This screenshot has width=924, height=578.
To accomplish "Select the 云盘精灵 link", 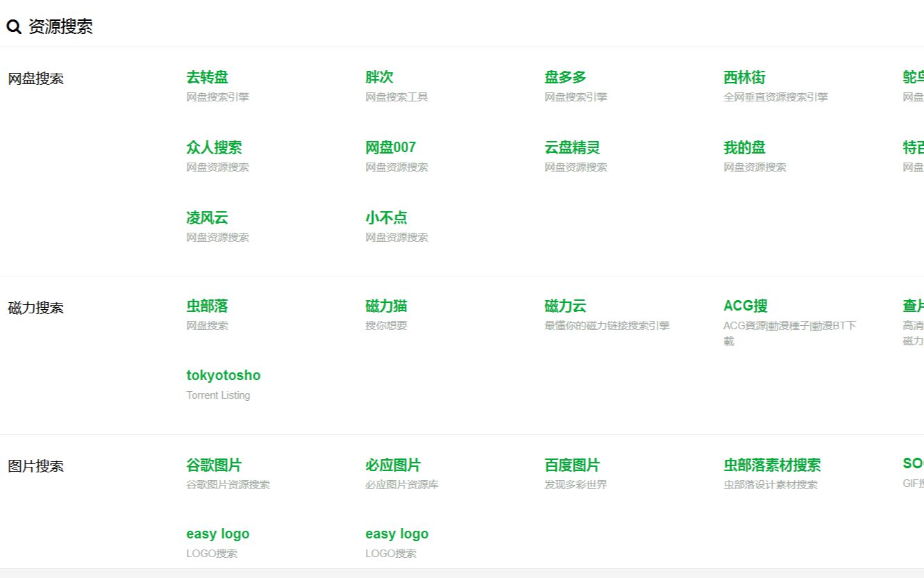I will 572,147.
